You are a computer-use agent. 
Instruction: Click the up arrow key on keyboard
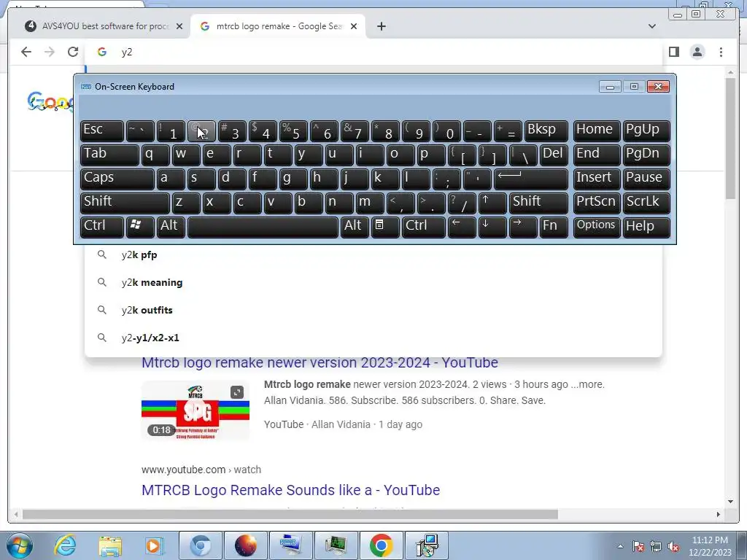(492, 203)
